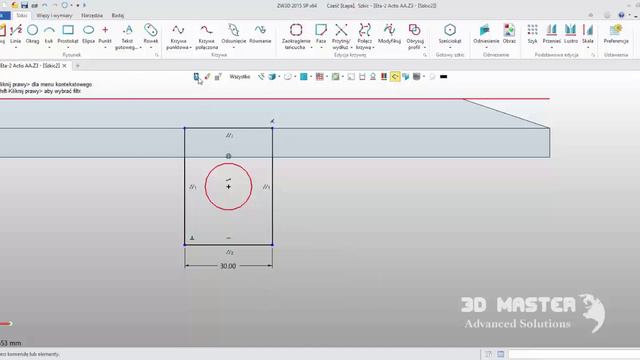Viewport: 640px width, 360px height.
Task: Select the Lustro (mirror) tool
Action: 571,33
